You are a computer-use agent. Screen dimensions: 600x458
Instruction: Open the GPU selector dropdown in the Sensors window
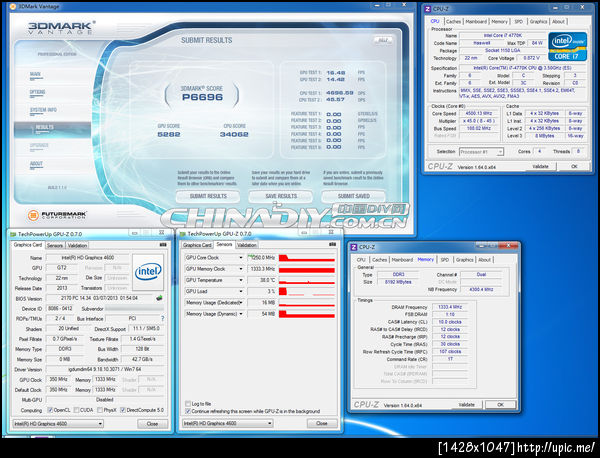[x=227, y=423]
